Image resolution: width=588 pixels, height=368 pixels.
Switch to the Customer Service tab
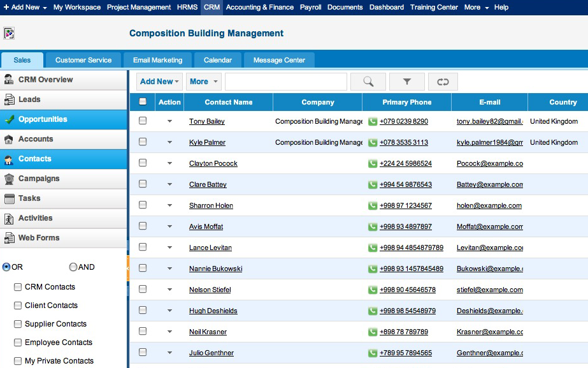point(83,60)
